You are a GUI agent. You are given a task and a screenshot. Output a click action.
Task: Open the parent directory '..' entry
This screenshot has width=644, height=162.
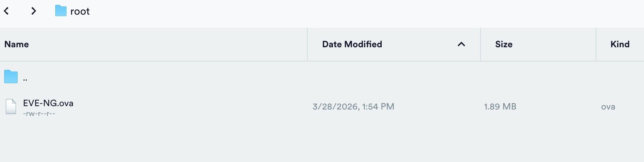[x=25, y=79]
